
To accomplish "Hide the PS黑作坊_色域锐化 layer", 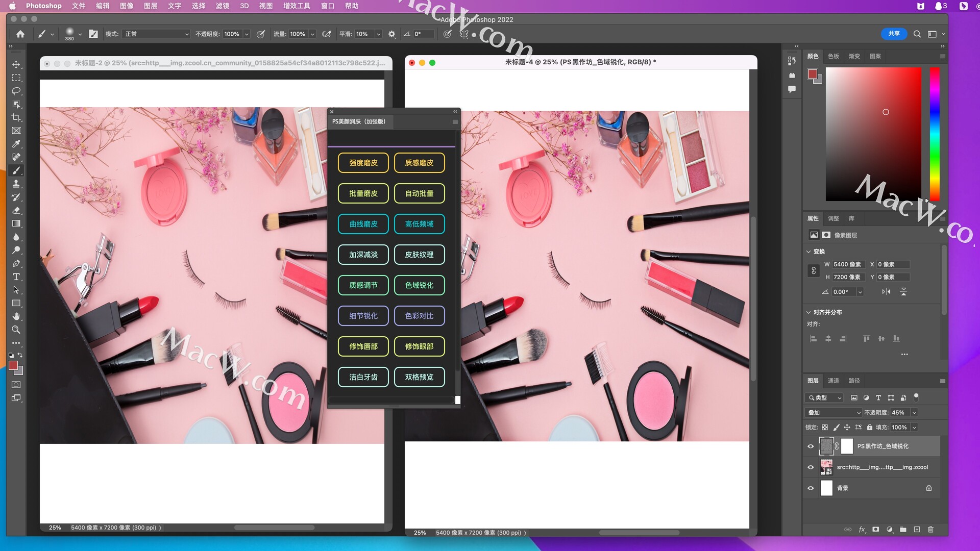I will tap(811, 446).
